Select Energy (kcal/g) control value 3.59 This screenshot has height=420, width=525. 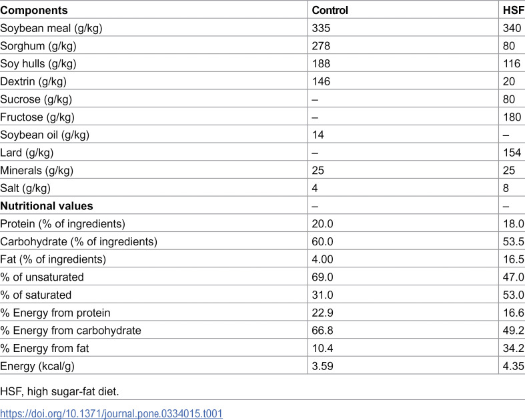coord(322,366)
